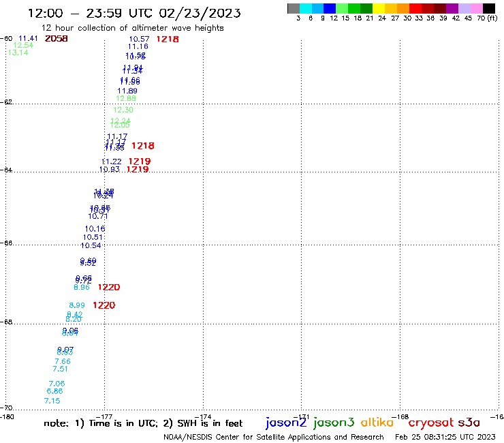504x443 pixels.
Task: Click the '-180' longitude axis label
Action: point(7,417)
